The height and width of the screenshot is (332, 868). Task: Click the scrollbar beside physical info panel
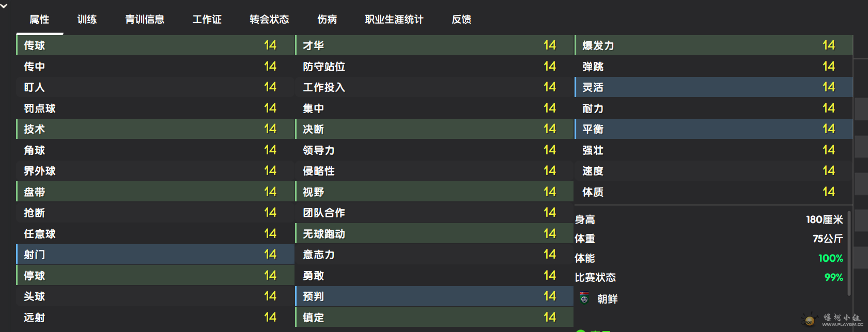(x=849, y=253)
